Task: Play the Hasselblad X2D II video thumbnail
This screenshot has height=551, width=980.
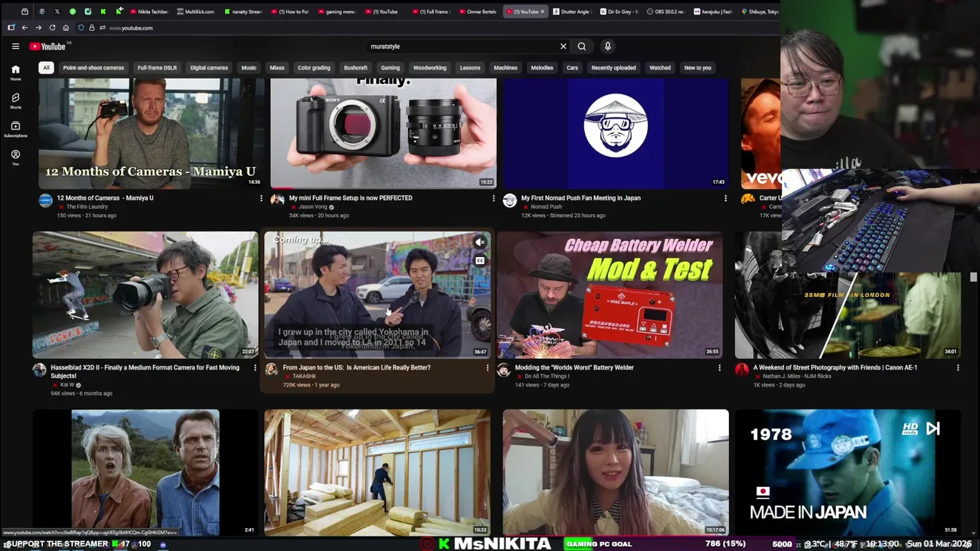Action: click(145, 295)
